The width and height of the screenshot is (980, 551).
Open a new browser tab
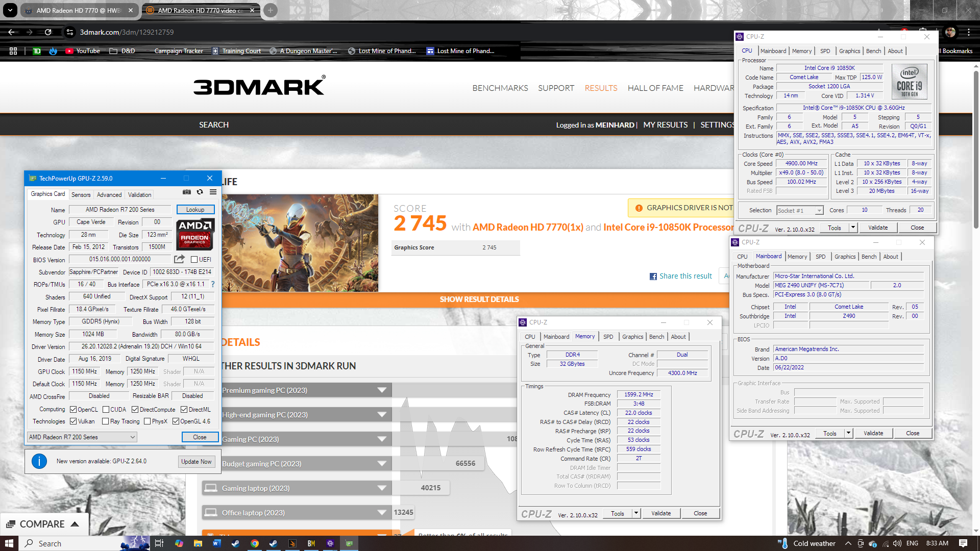(271, 10)
